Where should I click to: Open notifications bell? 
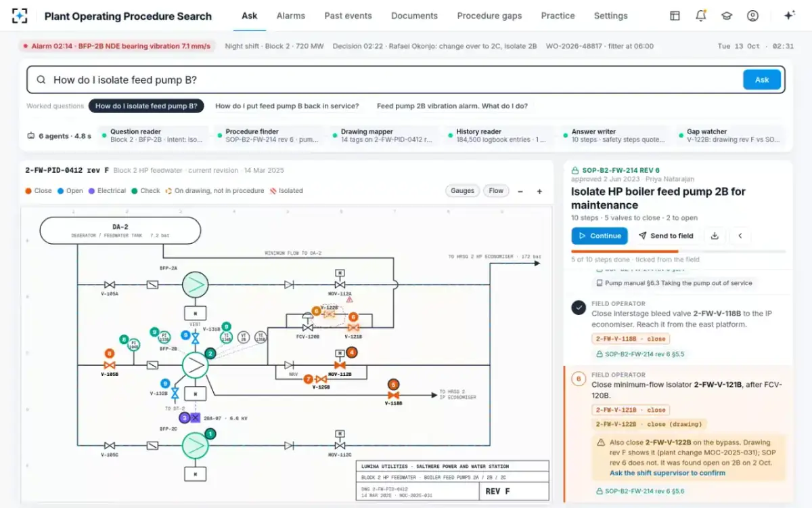point(701,16)
